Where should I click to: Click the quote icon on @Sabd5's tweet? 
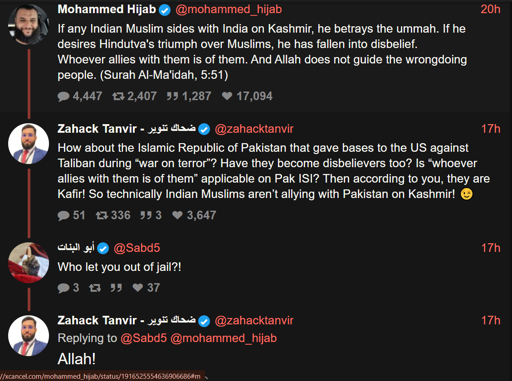(x=116, y=287)
